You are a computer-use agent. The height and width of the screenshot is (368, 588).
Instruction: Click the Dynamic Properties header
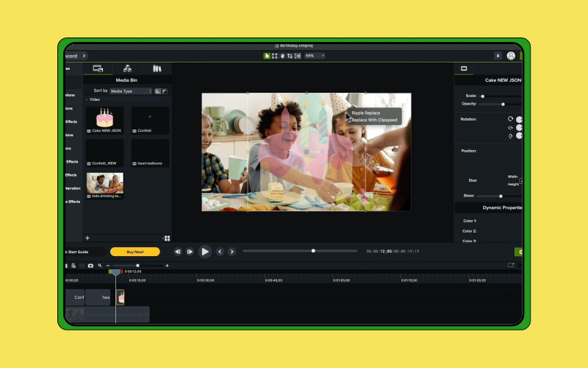(502, 208)
